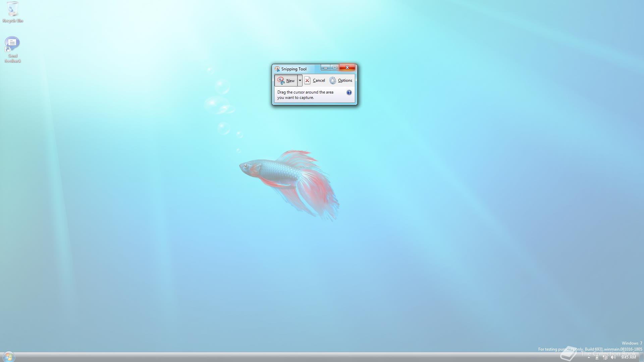Click the 'Snipping Tool' window title text
The width and height of the screenshot is (644, 362).
294,69
